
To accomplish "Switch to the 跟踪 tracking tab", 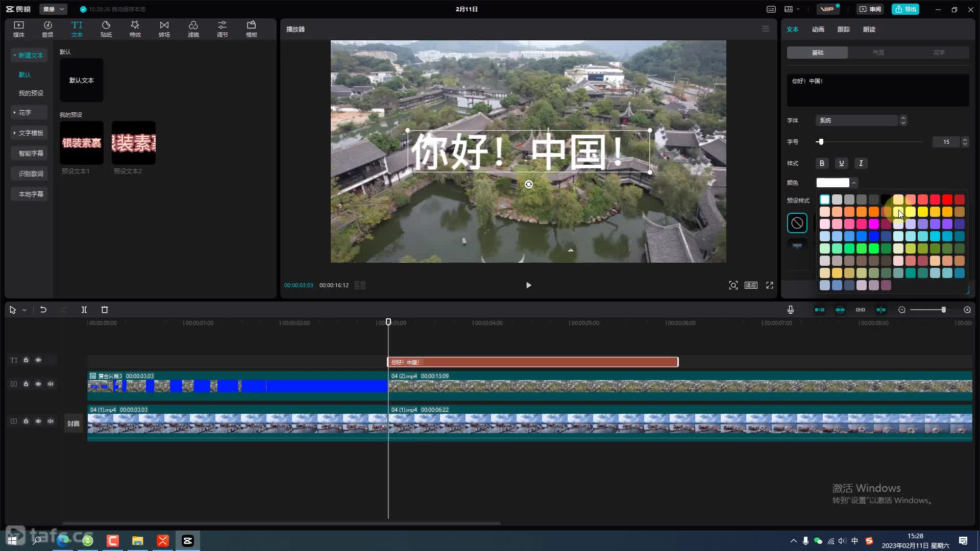I will click(x=844, y=30).
